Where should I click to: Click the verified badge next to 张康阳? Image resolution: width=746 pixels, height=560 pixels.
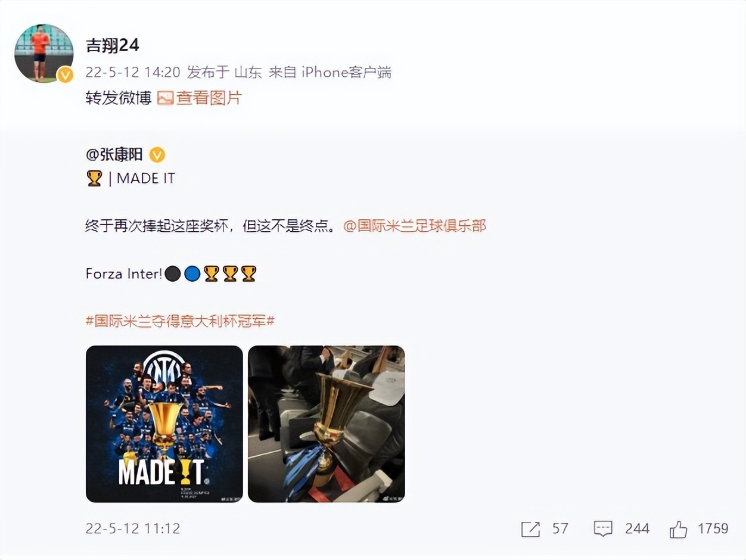click(157, 155)
